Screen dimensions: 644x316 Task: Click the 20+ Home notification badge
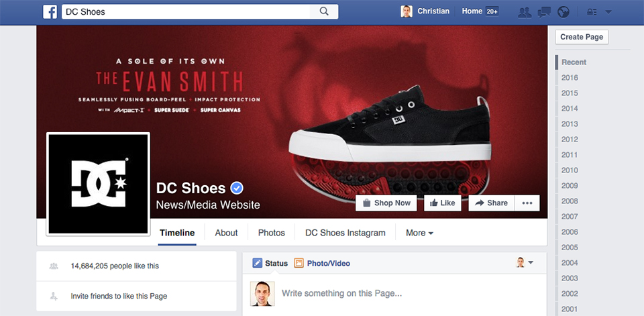pyautogui.click(x=492, y=11)
